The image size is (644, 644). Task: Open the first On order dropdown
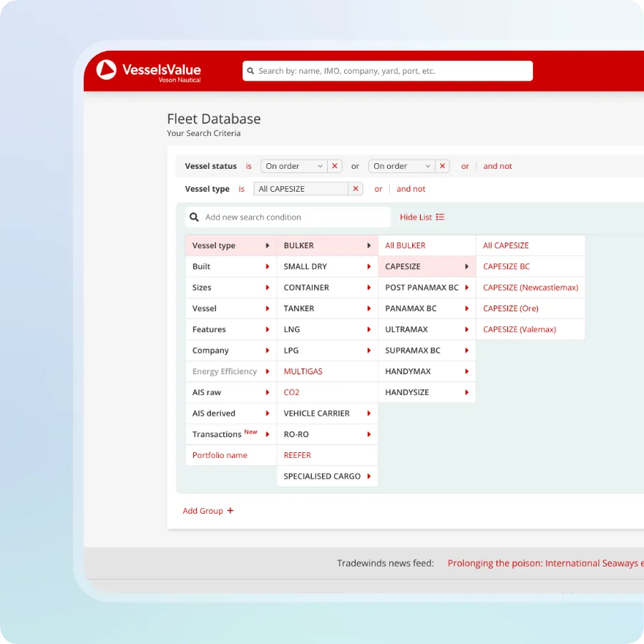coord(293,166)
